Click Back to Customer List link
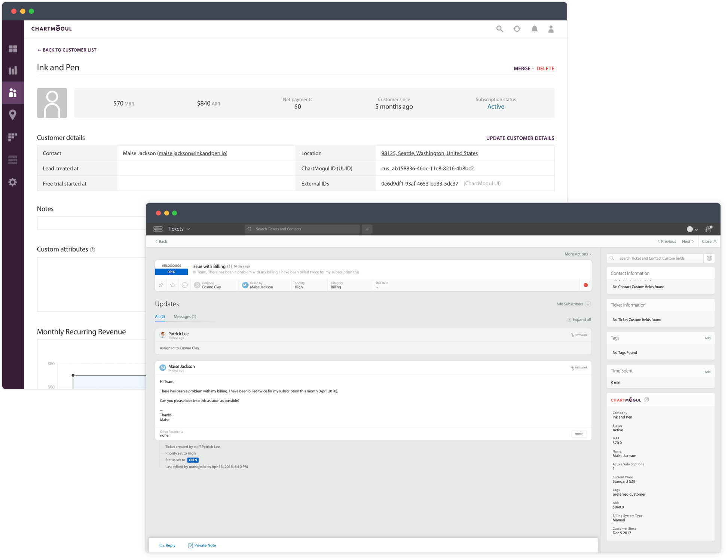 67,50
